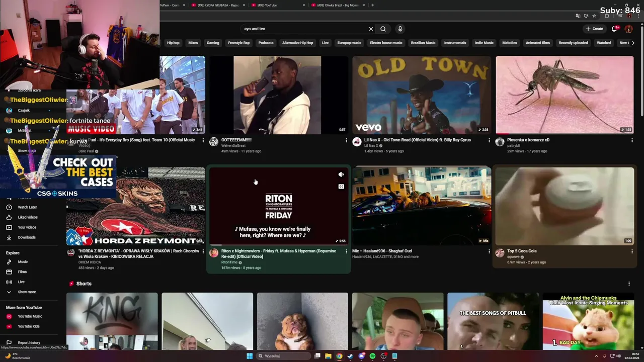Viewport: 644px width, 362px height.
Task: Select the Podcasts filter chip
Action: click(x=266, y=43)
